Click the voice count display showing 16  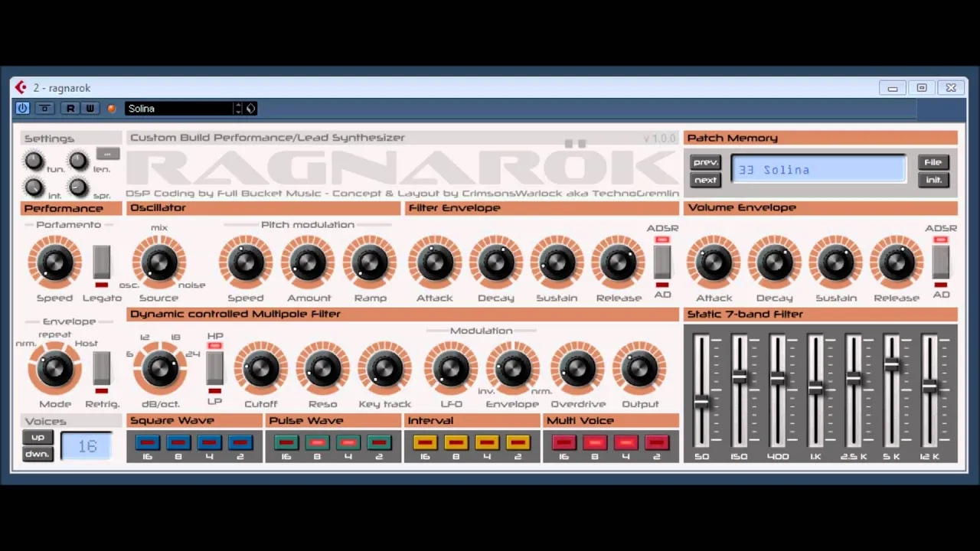[x=87, y=446]
